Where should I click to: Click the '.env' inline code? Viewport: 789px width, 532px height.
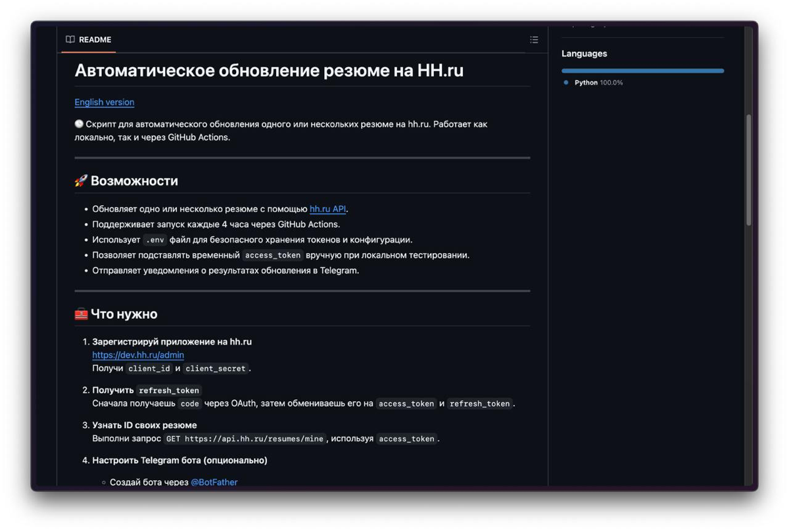pyautogui.click(x=155, y=240)
